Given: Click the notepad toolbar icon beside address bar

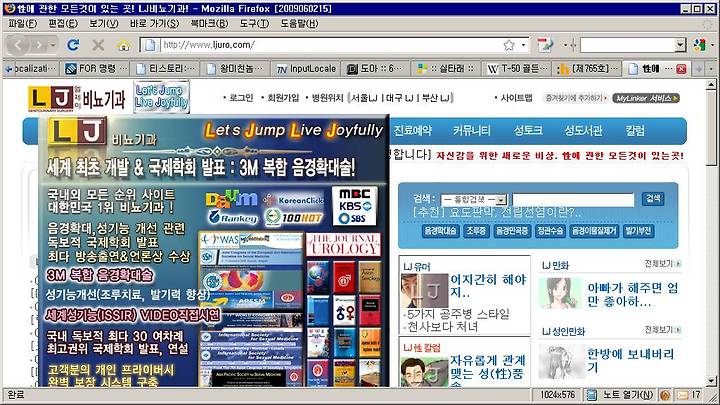Looking at the screenshot, I should point(545,45).
